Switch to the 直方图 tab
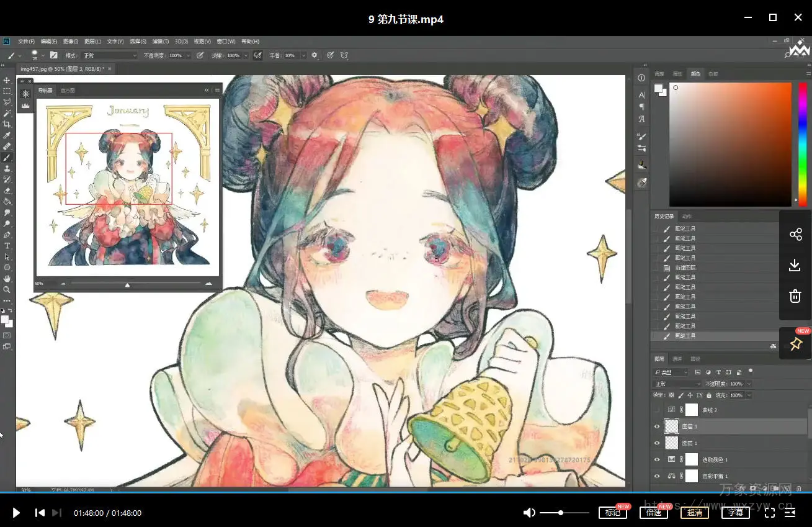This screenshot has width=812, height=527. click(x=68, y=90)
